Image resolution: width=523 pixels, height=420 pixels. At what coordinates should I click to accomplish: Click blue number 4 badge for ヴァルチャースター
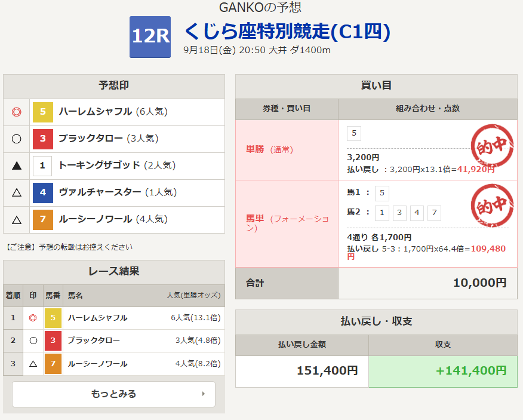pyautogui.click(x=43, y=192)
